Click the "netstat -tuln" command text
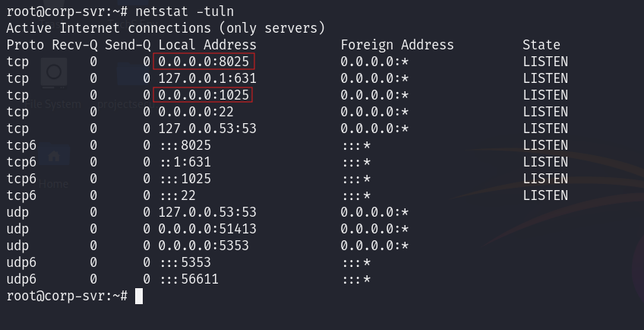Image resolution: width=644 pixels, height=330 pixels. coord(185,11)
